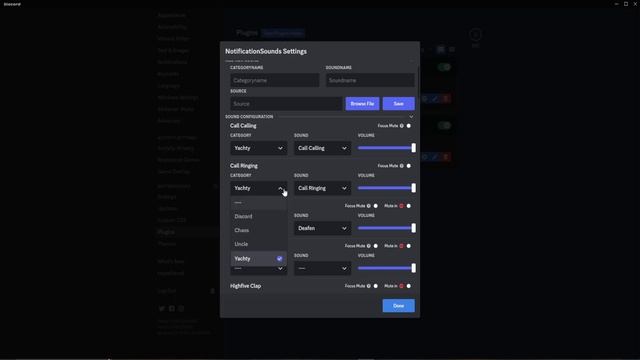Toggle Mute in for Highfive Clap
The image size is (640, 360).
[409, 286]
